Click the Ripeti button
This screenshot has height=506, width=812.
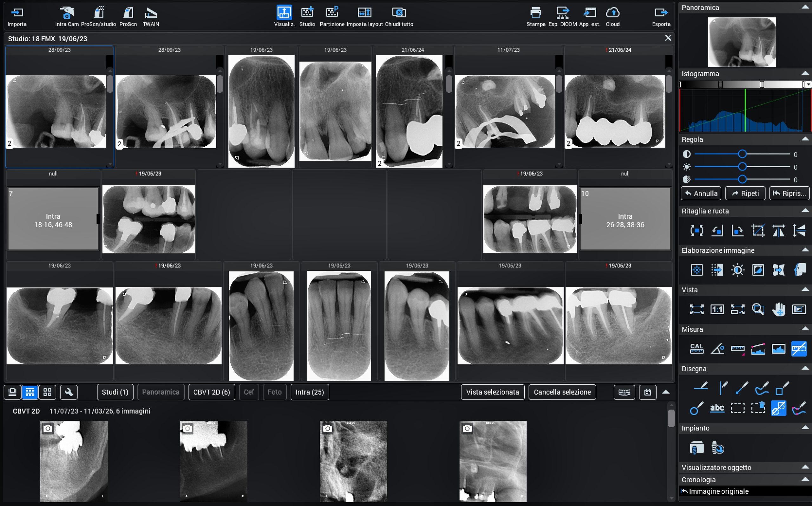(x=745, y=193)
